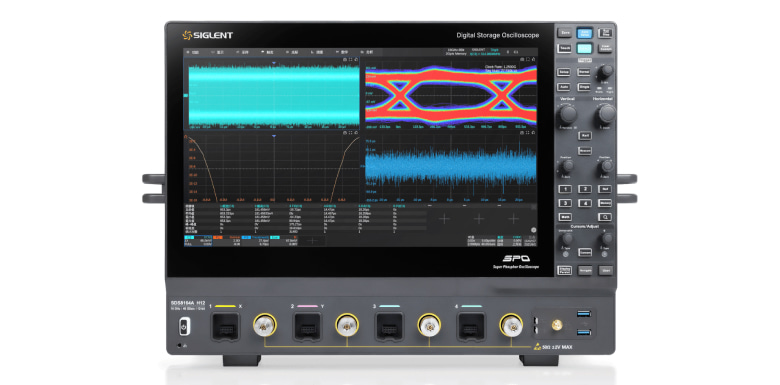Image resolution: width=780 pixels, height=385 pixels.
Task: Open the 显示 (Display) menu on screen
Action: click(x=218, y=52)
